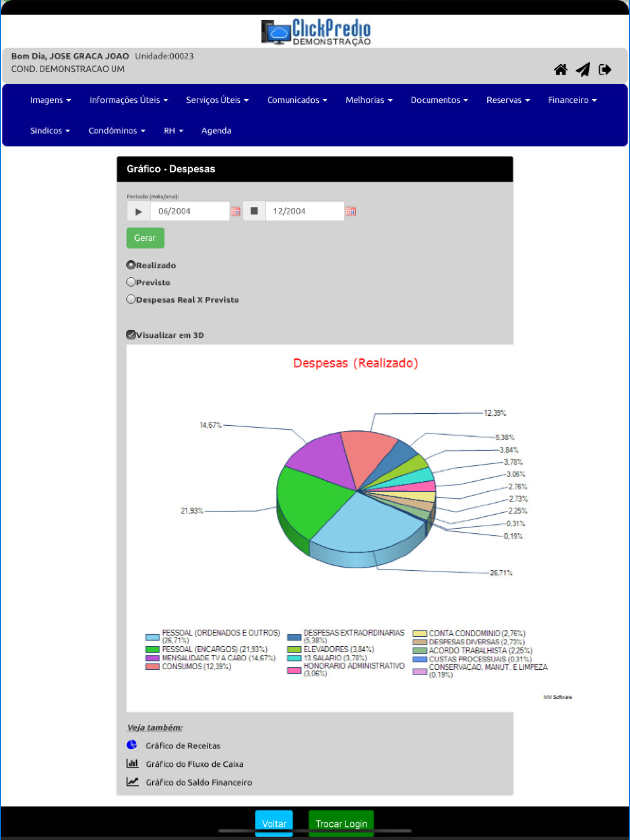Expand the Condôminos menu
Screen dimensions: 630x840
pyautogui.click(x=117, y=131)
